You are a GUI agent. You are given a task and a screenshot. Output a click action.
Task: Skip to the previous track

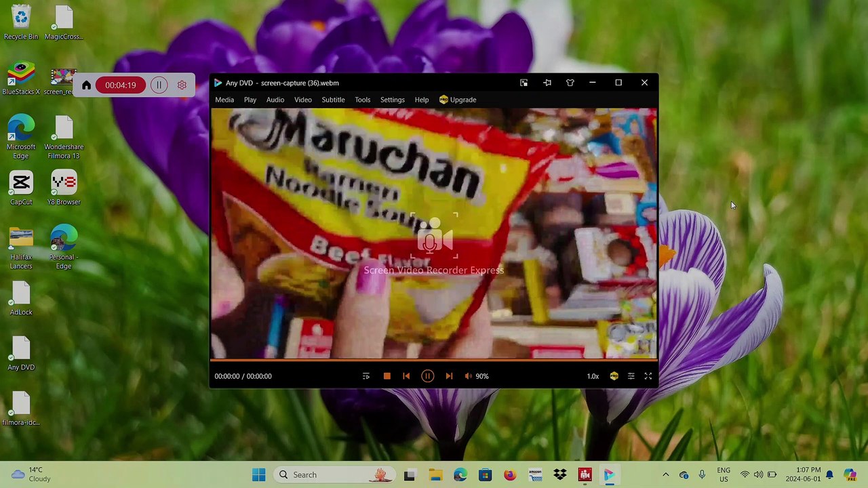point(406,376)
